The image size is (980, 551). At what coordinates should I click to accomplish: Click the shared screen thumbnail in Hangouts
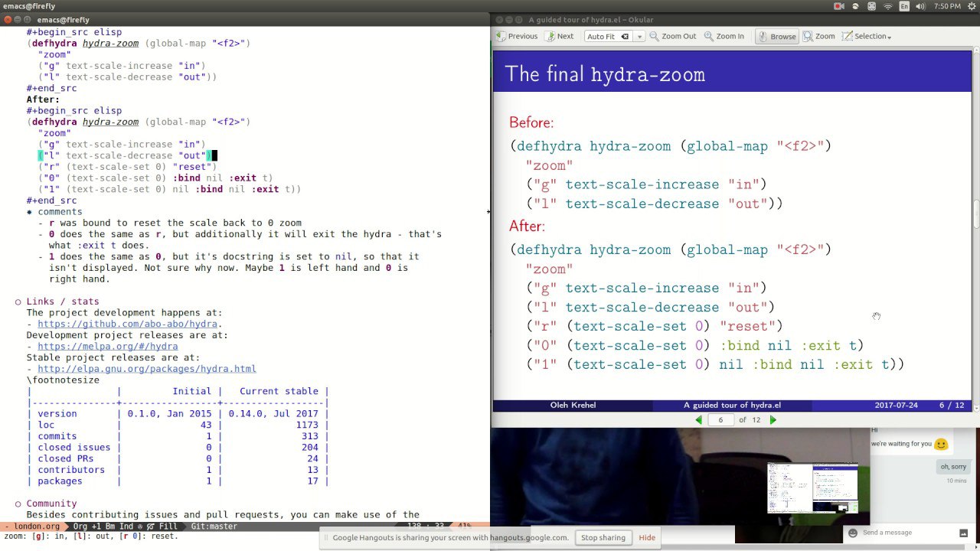pos(812,487)
